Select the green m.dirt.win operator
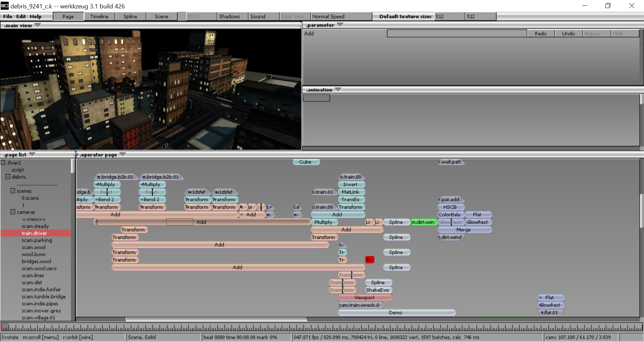This screenshot has width=644, height=342. [423, 222]
